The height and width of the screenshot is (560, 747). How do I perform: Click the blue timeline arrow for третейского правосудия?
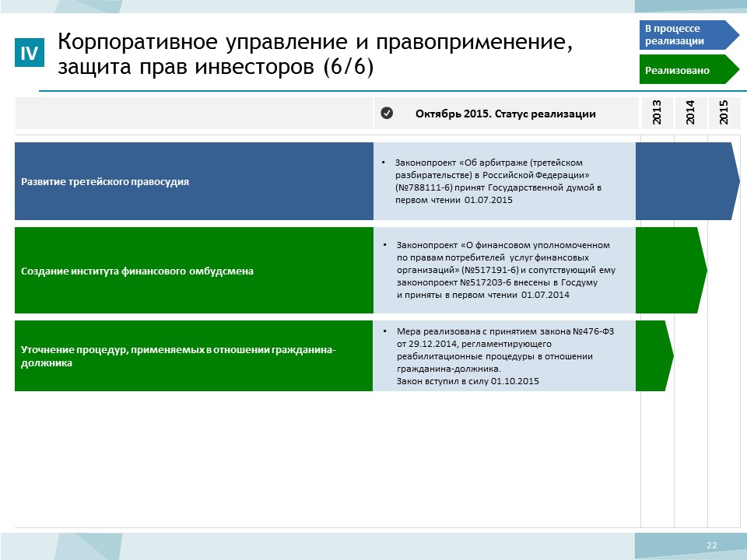click(687, 181)
